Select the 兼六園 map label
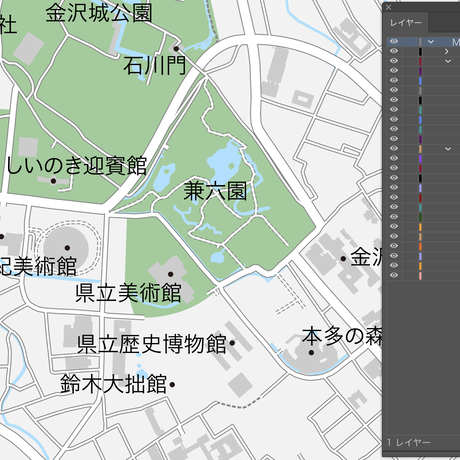 (215, 191)
